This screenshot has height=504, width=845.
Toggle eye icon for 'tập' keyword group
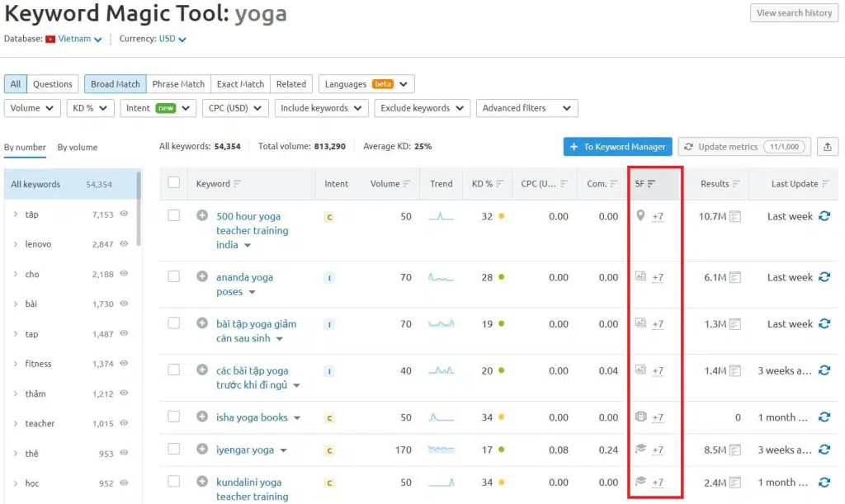tap(124, 214)
